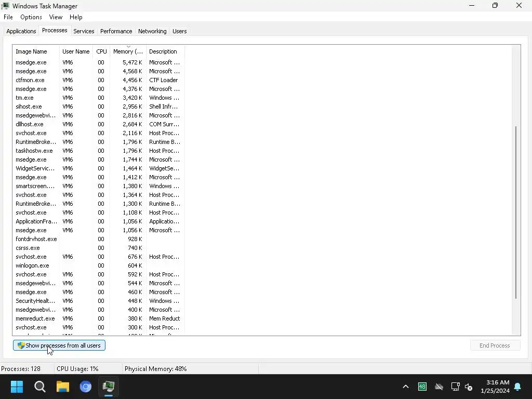Open the View menu
This screenshot has height=399, width=532.
click(56, 17)
